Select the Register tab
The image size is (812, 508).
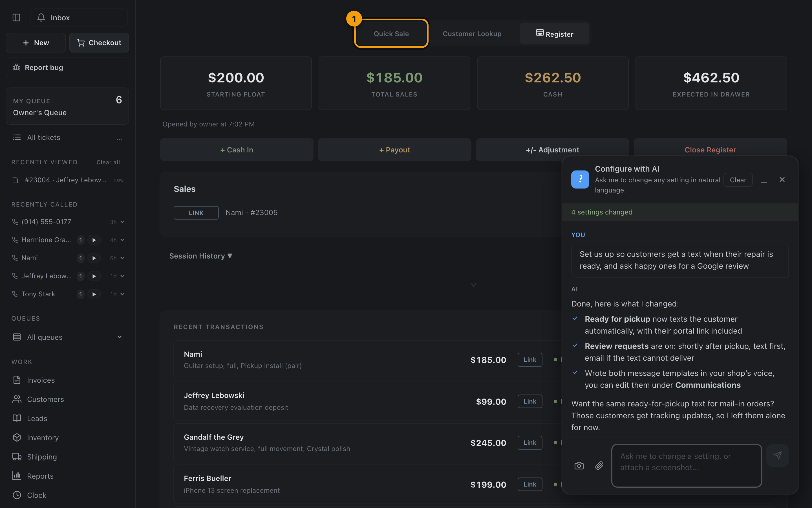click(x=554, y=34)
